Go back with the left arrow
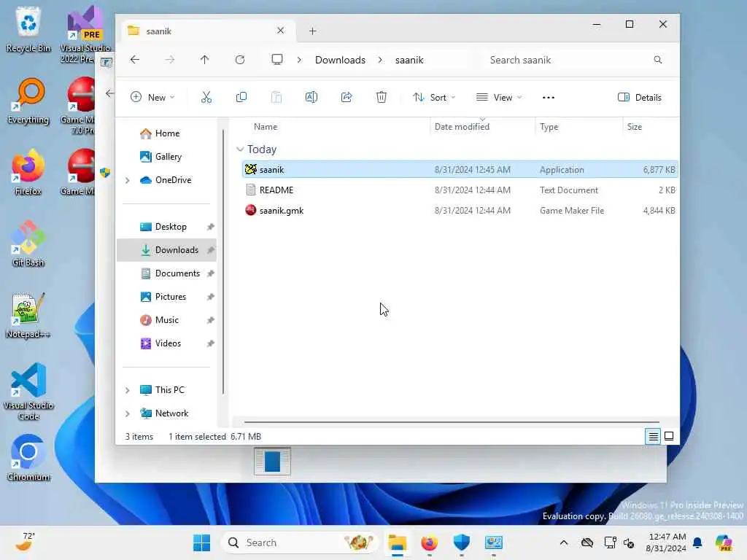This screenshot has width=747, height=560. tap(135, 60)
